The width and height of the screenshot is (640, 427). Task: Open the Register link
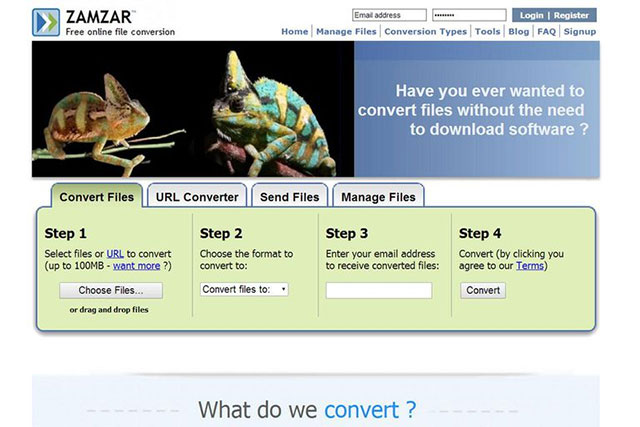[x=571, y=16]
